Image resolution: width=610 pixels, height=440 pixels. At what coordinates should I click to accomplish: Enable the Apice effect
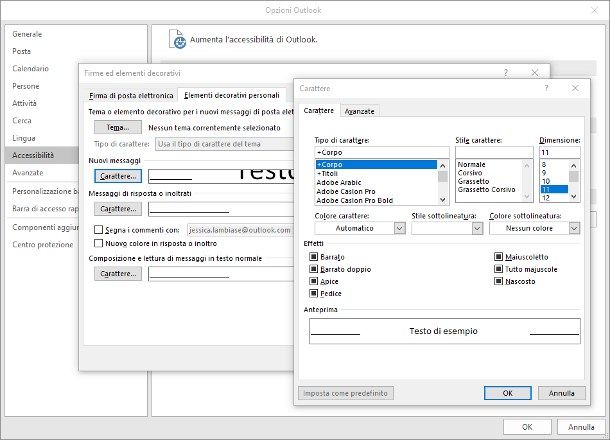pyautogui.click(x=314, y=281)
